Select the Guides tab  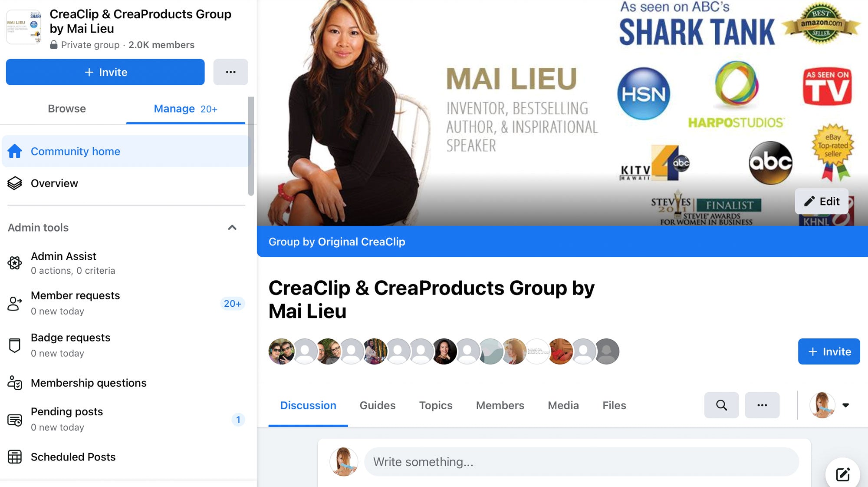click(378, 405)
